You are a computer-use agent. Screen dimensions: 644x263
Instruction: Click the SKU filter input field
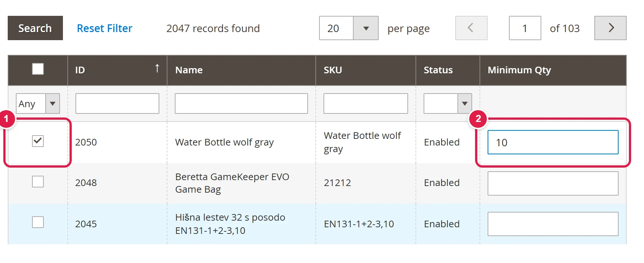(366, 104)
